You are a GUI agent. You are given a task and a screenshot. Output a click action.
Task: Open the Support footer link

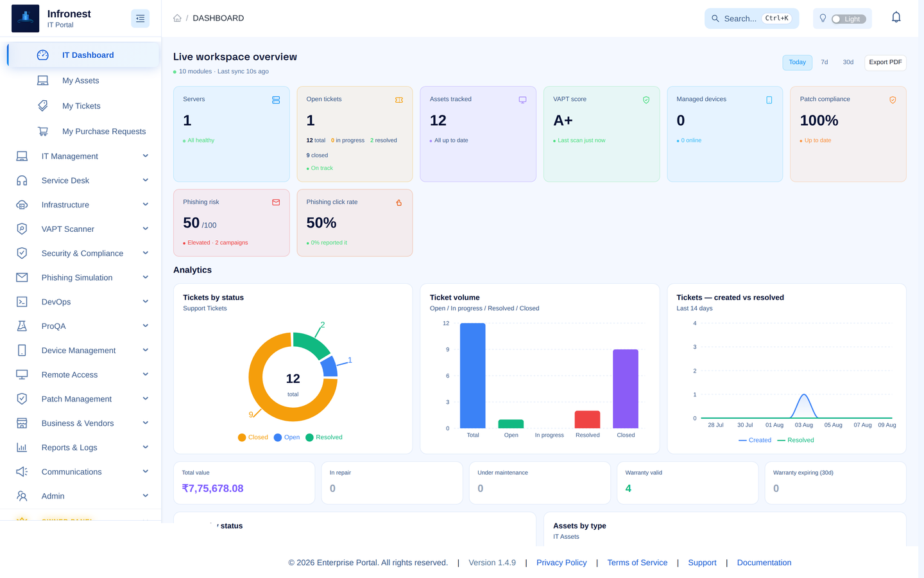[x=702, y=563]
